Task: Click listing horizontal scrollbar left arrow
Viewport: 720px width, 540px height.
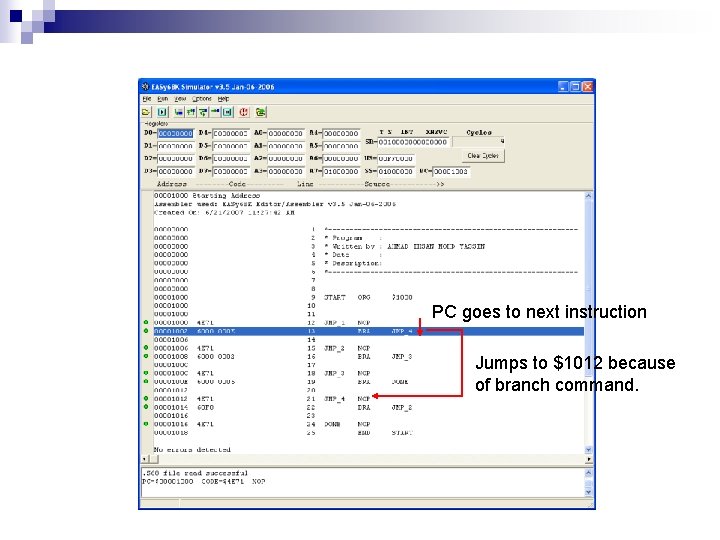Action: click(145, 459)
